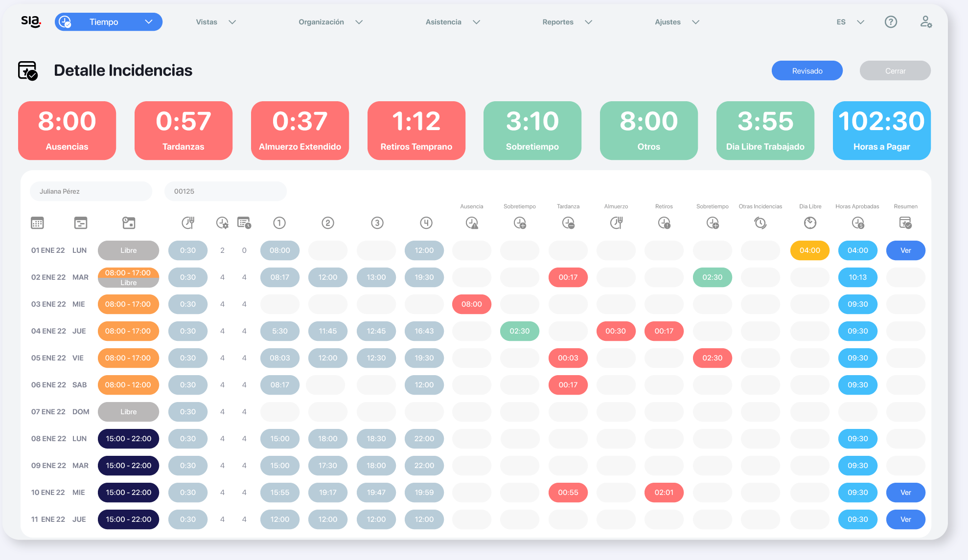Image resolution: width=968 pixels, height=560 pixels.
Task: Click the Otras Incidencias column icon
Action: coord(760,223)
